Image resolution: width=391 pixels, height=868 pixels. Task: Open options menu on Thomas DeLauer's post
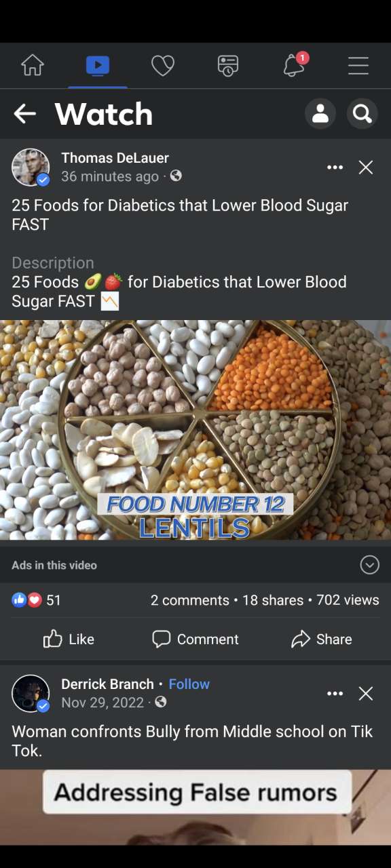pyautogui.click(x=335, y=167)
